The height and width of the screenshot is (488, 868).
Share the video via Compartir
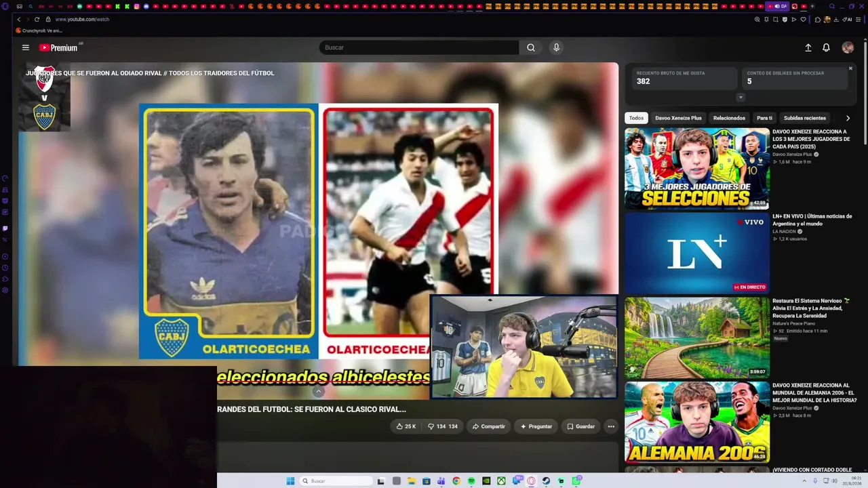(488, 426)
